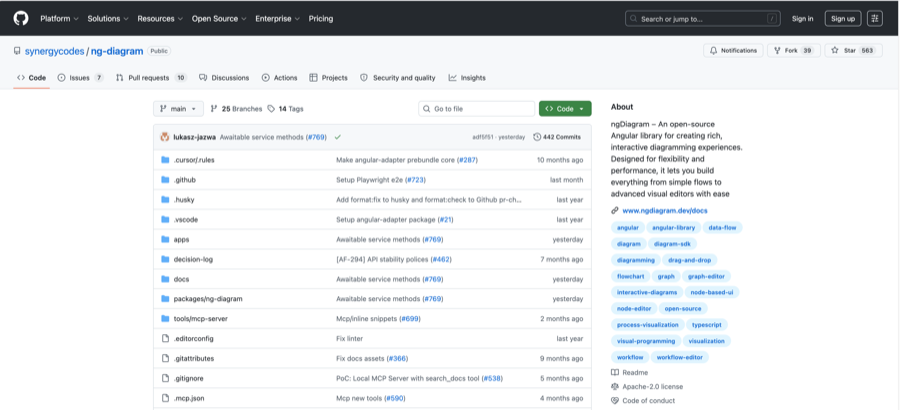900x410 pixels.
Task: Click the typescript topic tag
Action: coord(707,325)
